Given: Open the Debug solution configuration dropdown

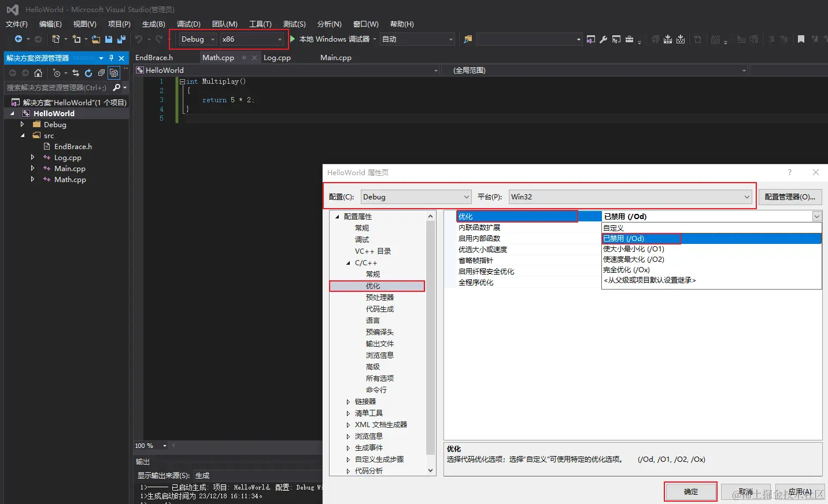Looking at the screenshot, I should point(198,39).
